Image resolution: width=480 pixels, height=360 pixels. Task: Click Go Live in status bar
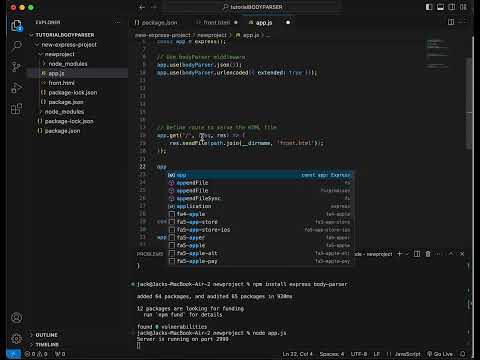point(440,354)
